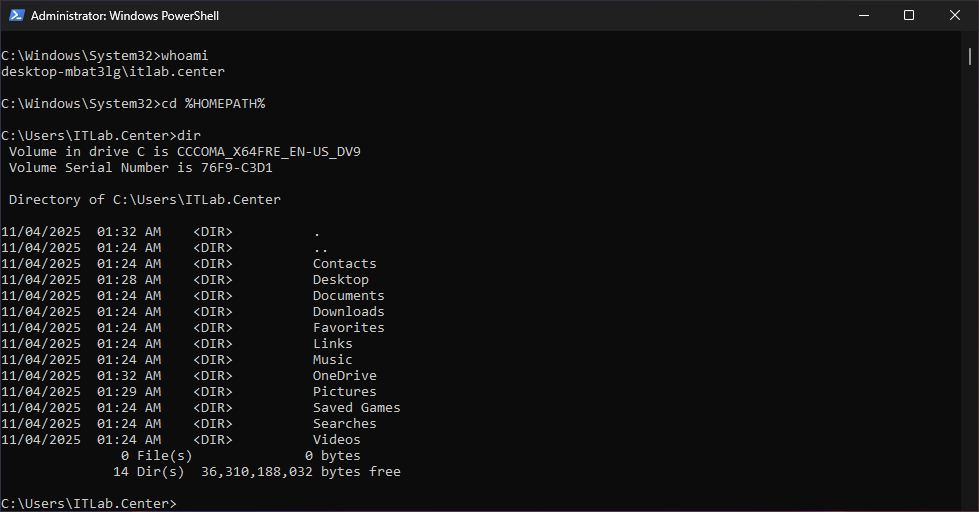Click the OneDrive directory name
Viewport: 979px width, 512px height.
pyautogui.click(x=344, y=376)
